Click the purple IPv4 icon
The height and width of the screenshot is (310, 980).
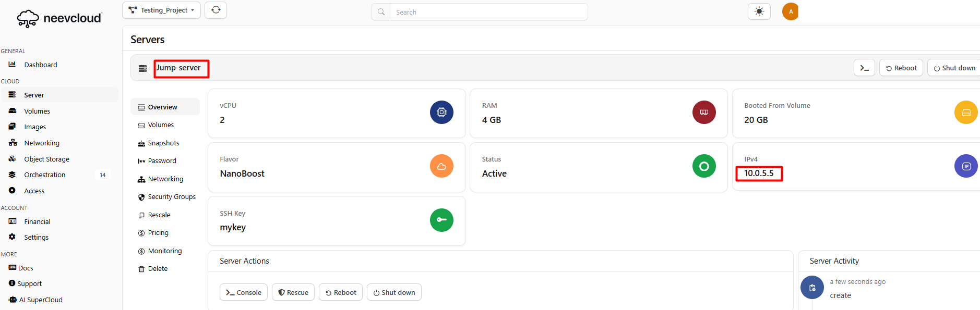pos(965,166)
